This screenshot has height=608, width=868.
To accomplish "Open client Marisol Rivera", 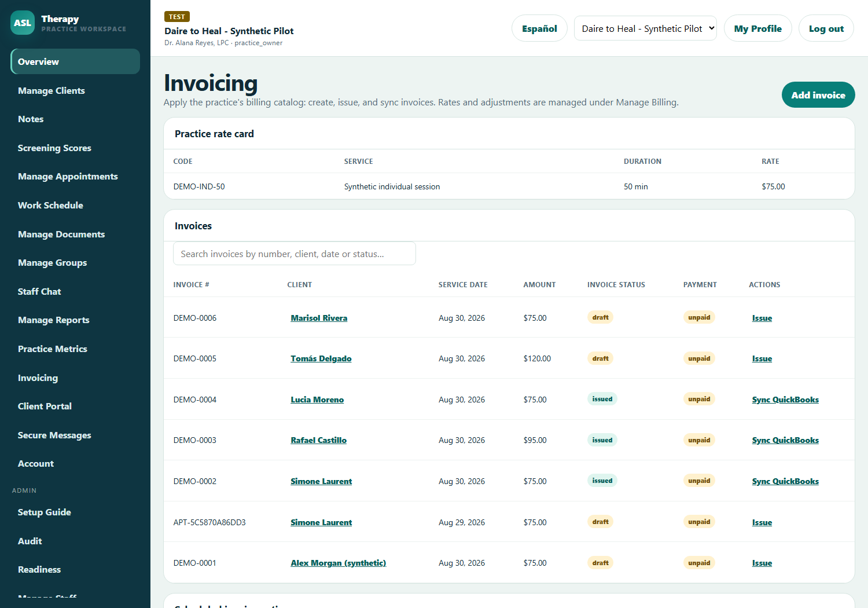I will pos(319,318).
